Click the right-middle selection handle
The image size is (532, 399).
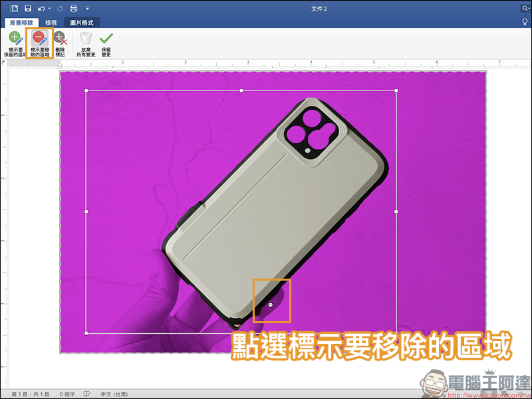(396, 211)
